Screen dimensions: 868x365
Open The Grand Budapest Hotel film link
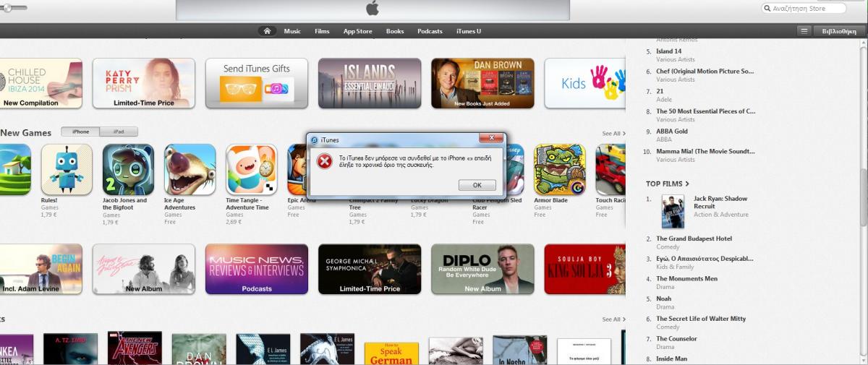[x=694, y=239]
